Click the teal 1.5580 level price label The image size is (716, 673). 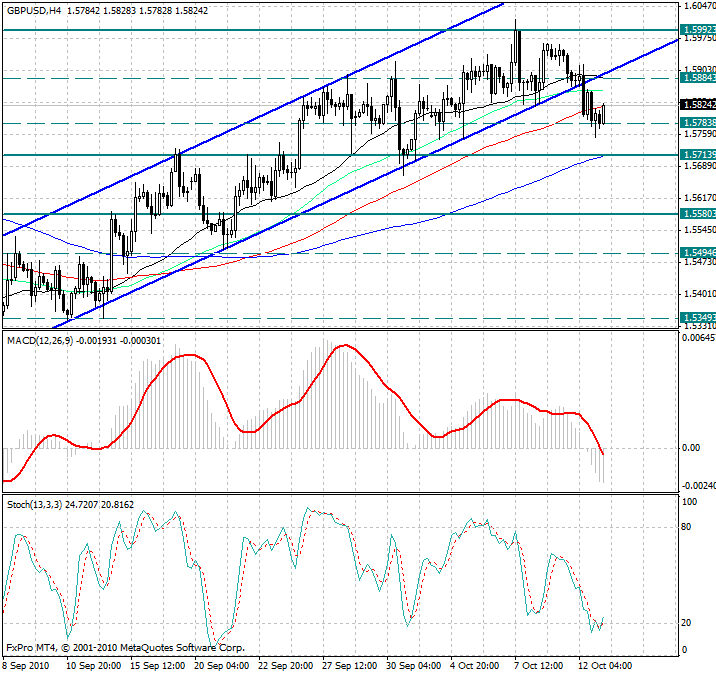coord(698,214)
